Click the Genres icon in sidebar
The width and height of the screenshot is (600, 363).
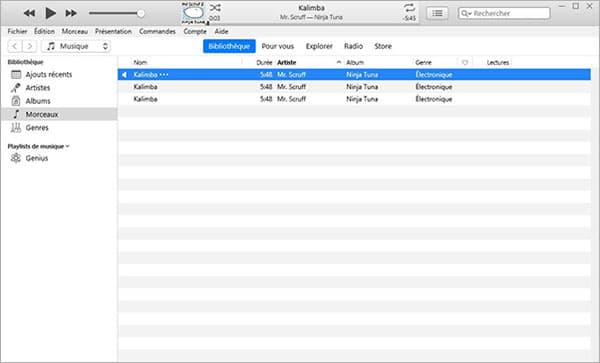click(16, 128)
